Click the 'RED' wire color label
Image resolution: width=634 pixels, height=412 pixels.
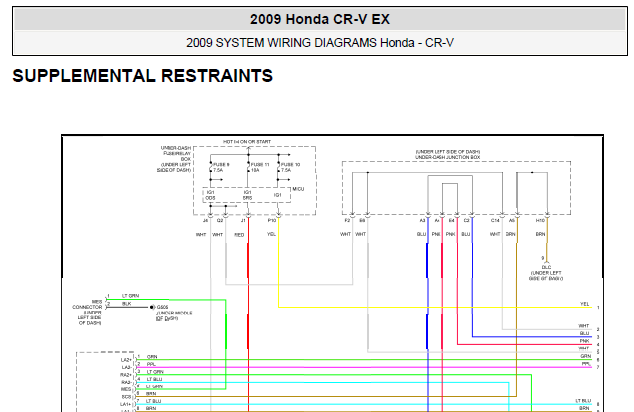[239, 235]
